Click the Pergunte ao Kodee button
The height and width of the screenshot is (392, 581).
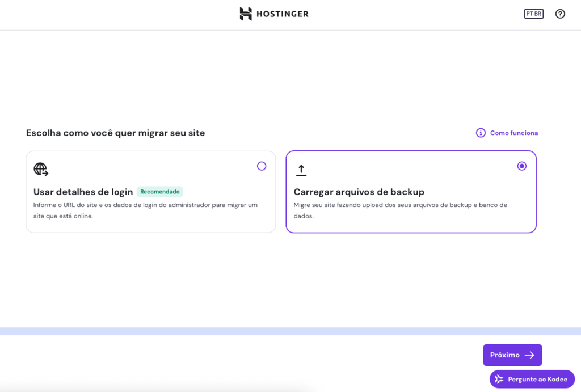[x=532, y=379]
